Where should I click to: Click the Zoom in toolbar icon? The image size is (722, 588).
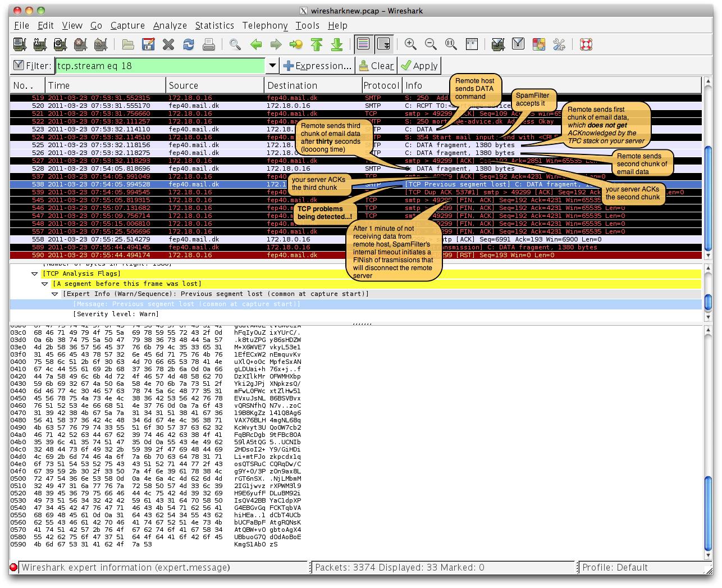[410, 44]
